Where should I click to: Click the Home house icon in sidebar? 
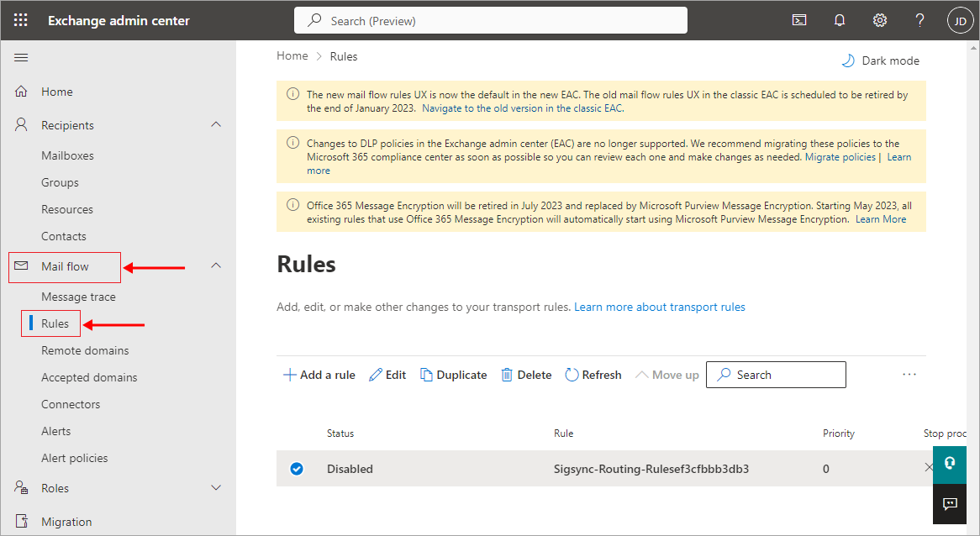pos(21,92)
